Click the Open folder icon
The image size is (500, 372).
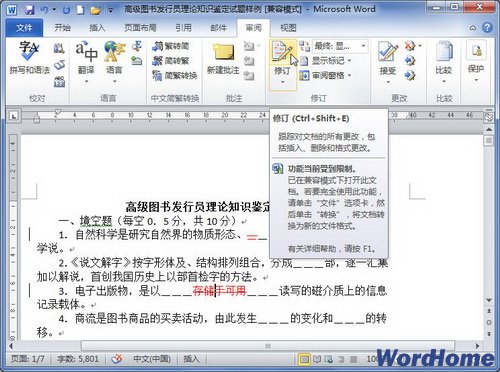point(95,10)
